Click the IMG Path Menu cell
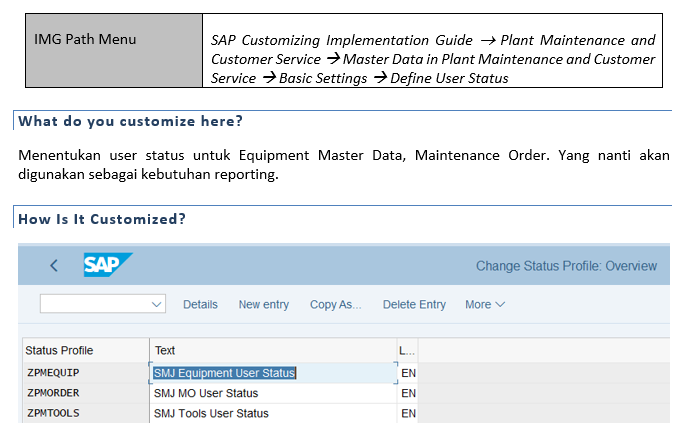The height and width of the screenshot is (427, 681). coord(114,50)
